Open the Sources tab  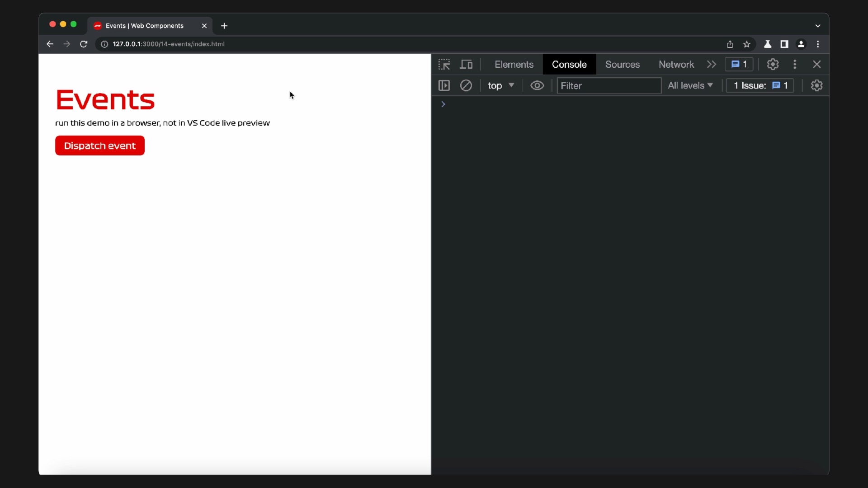point(622,65)
